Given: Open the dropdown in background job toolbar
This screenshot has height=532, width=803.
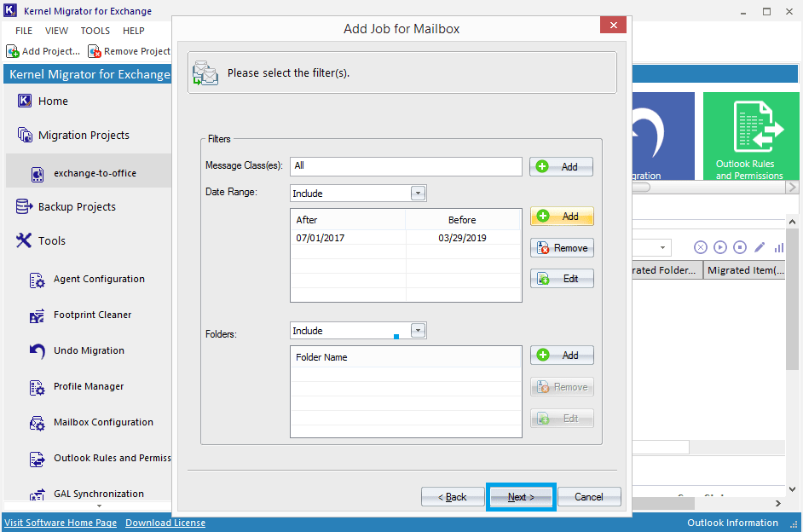Looking at the screenshot, I should [662, 248].
